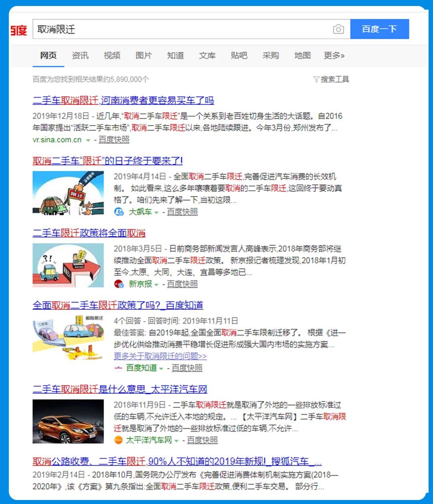Screen dimensions: 433x504
Task: Open the 更多» tab menu
Action: (x=334, y=56)
